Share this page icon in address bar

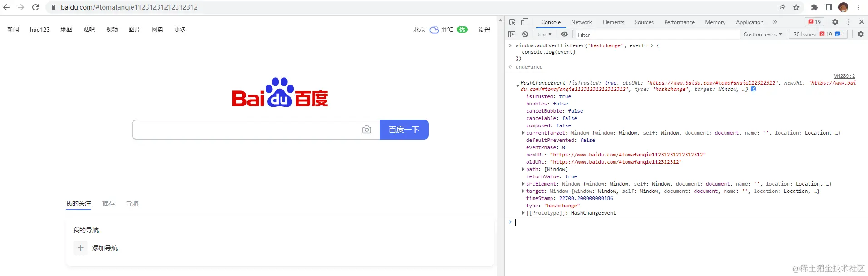click(x=782, y=7)
